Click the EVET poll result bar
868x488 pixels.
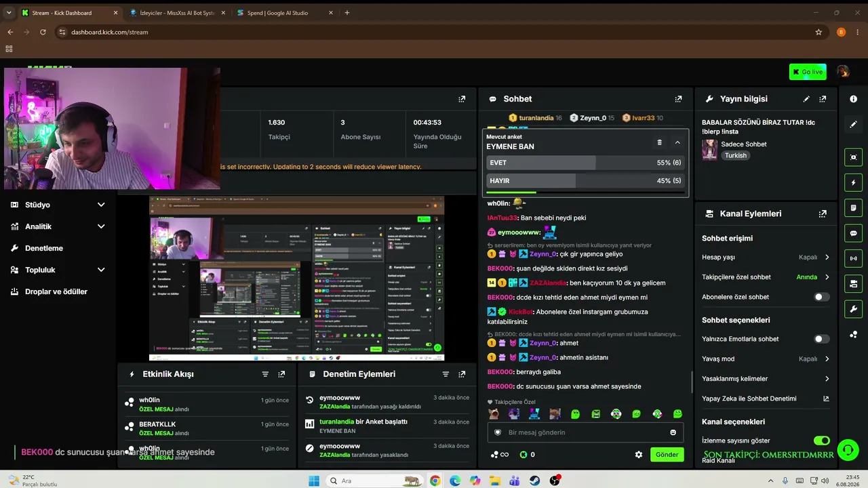(585, 163)
